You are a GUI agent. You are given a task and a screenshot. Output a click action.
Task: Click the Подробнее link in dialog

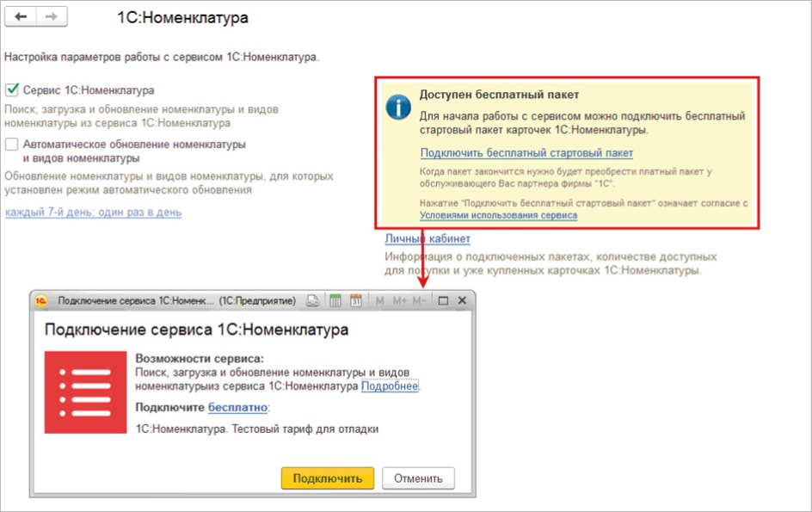pyautogui.click(x=390, y=386)
